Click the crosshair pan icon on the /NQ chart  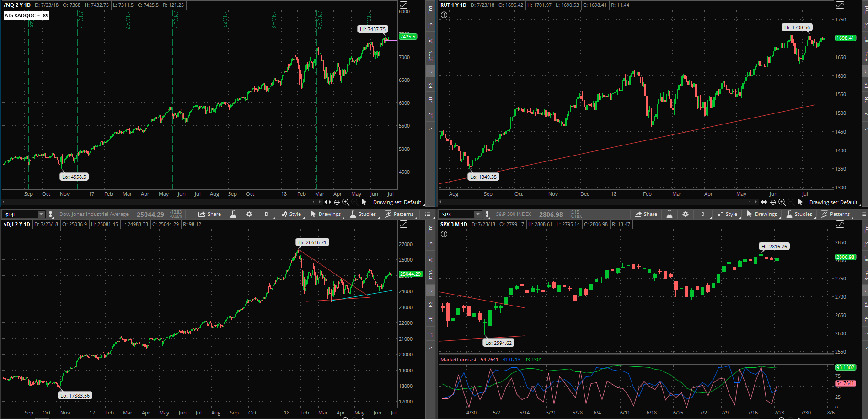pyautogui.click(x=337, y=202)
